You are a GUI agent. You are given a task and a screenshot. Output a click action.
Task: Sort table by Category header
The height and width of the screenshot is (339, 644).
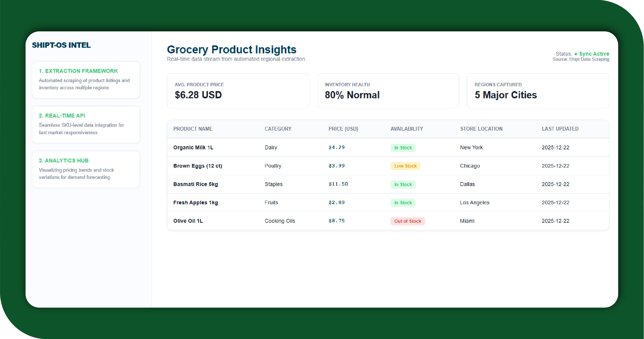tap(278, 129)
